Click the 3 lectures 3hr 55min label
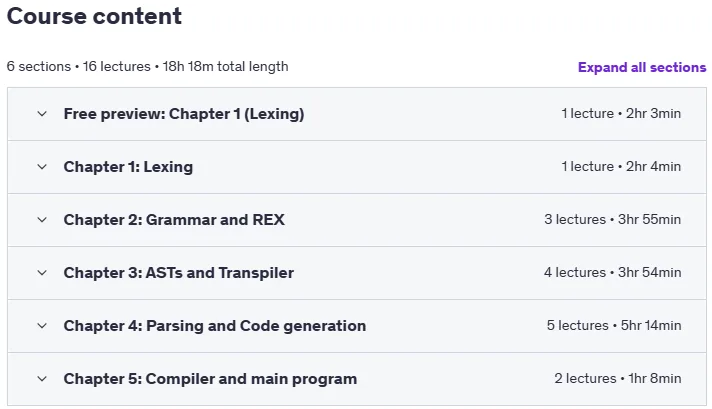Screen dimensions: 712x409 (x=613, y=220)
